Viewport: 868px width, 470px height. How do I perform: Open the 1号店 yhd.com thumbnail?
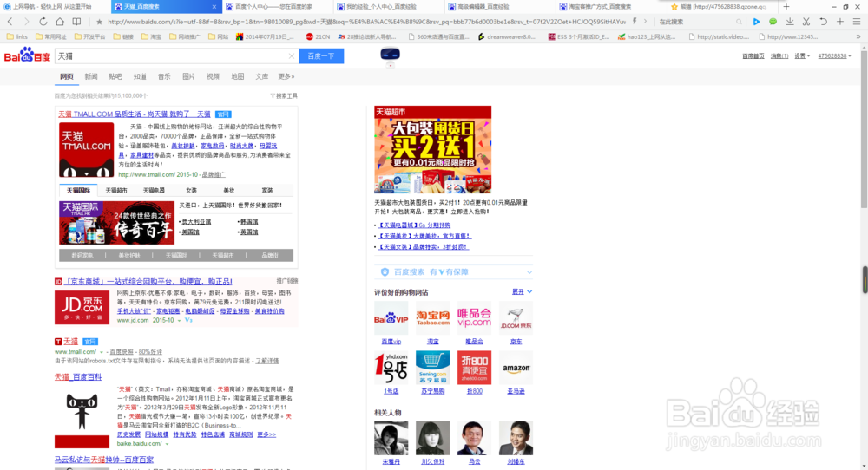(x=391, y=367)
